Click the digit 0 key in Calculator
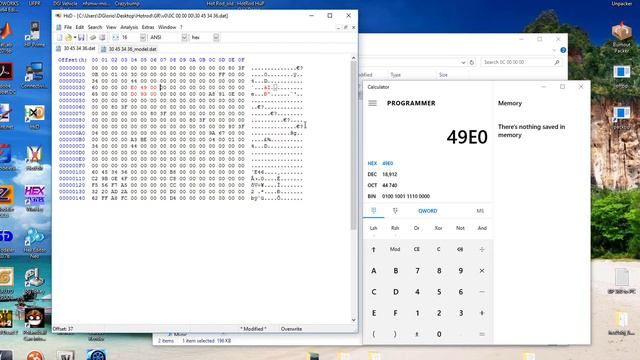This screenshot has height=360, width=640. click(x=439, y=334)
